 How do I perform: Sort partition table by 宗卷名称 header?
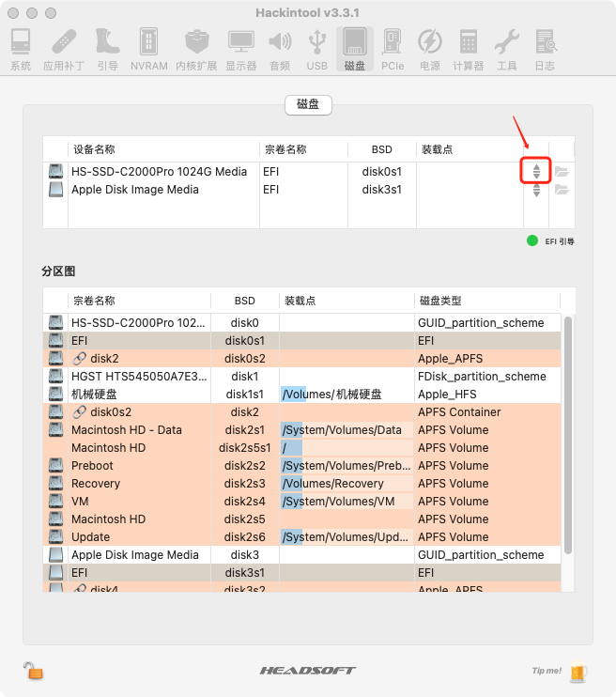pyautogui.click(x=139, y=301)
